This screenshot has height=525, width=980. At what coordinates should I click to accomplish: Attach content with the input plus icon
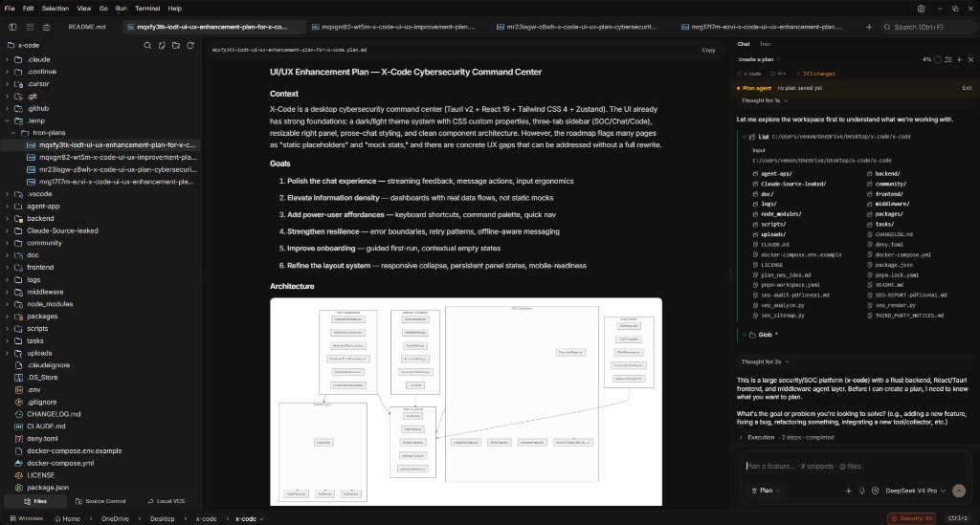(849, 491)
